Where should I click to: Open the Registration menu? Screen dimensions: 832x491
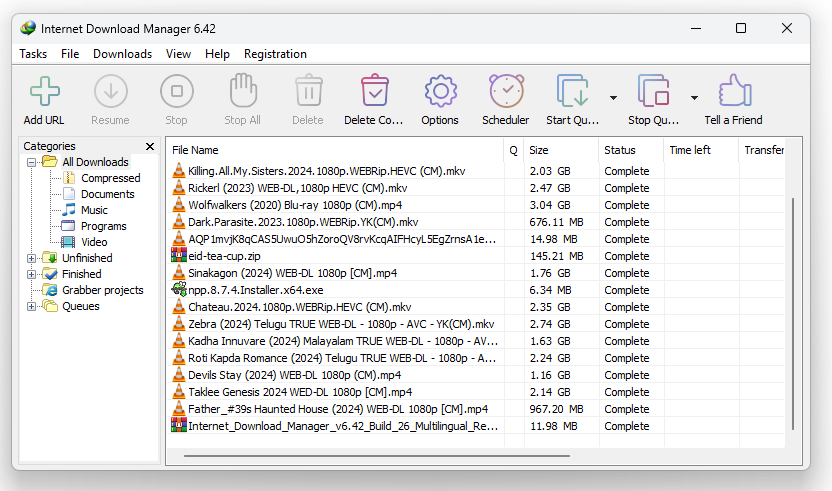(275, 54)
